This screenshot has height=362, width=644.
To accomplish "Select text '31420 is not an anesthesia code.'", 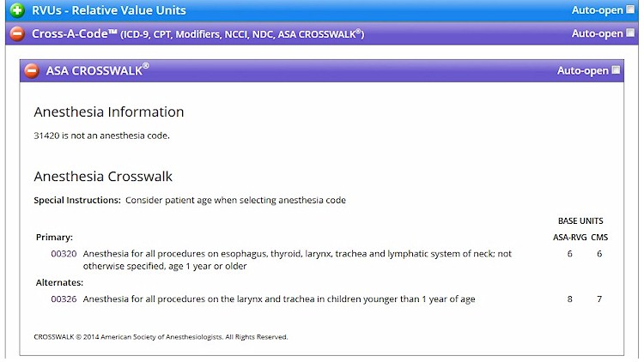I will click(x=101, y=136).
